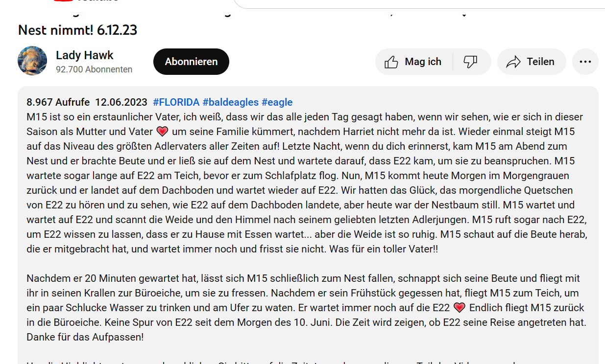This screenshot has width=605, height=364.
Task: Subscribe with the Abonnieren button
Action: tap(191, 62)
